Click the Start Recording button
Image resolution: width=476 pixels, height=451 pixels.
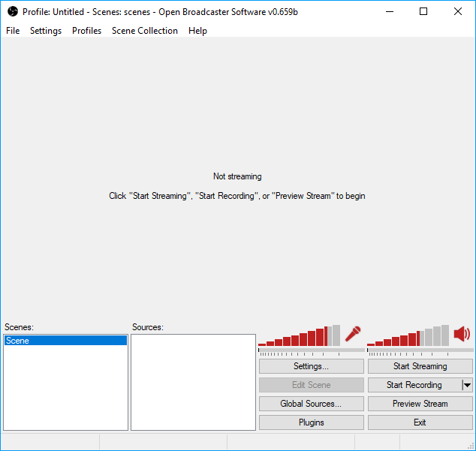coord(414,385)
